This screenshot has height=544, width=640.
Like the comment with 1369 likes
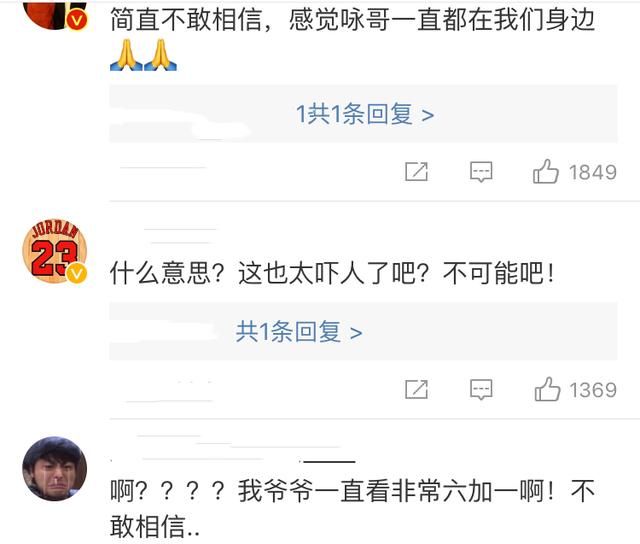(x=547, y=389)
